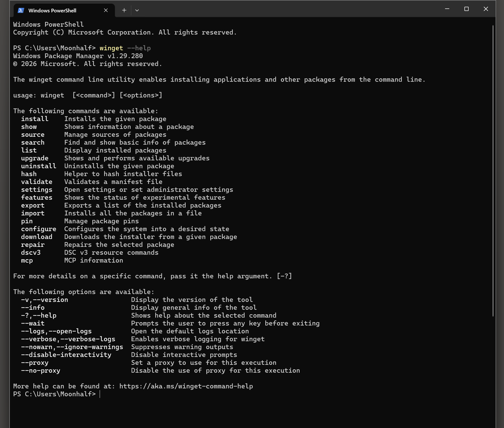
Task: Click the 'uninstall' command name
Action: [39, 166]
